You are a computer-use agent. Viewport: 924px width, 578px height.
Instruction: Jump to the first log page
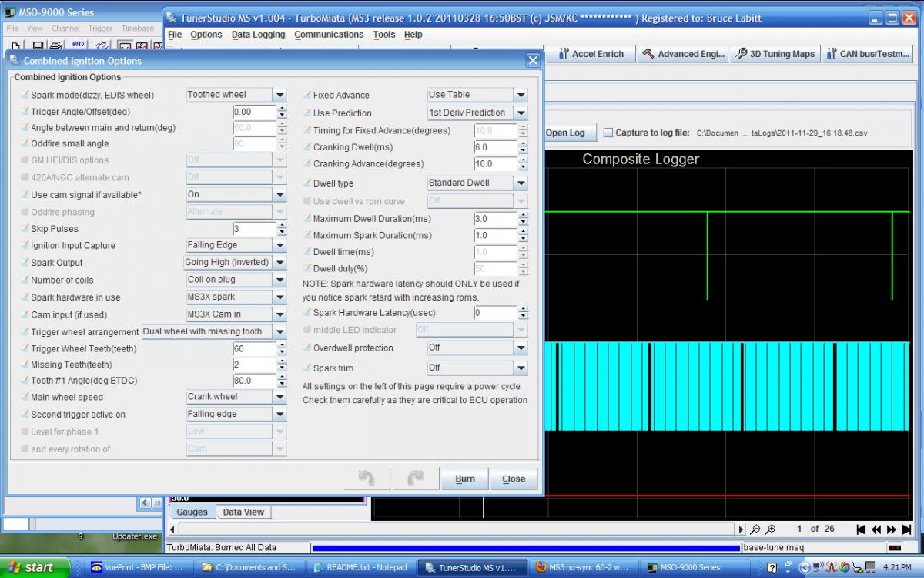click(x=862, y=529)
